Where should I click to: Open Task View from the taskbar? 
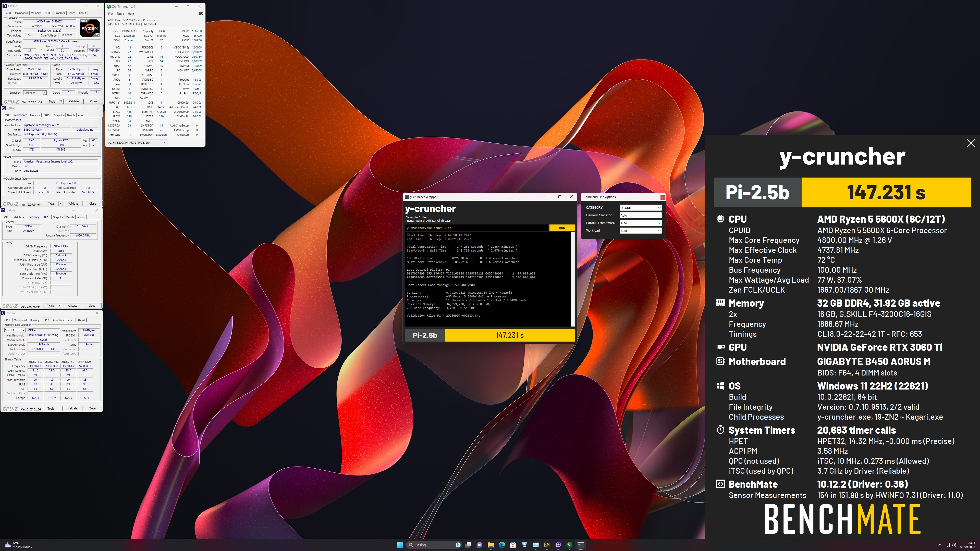[x=468, y=545]
